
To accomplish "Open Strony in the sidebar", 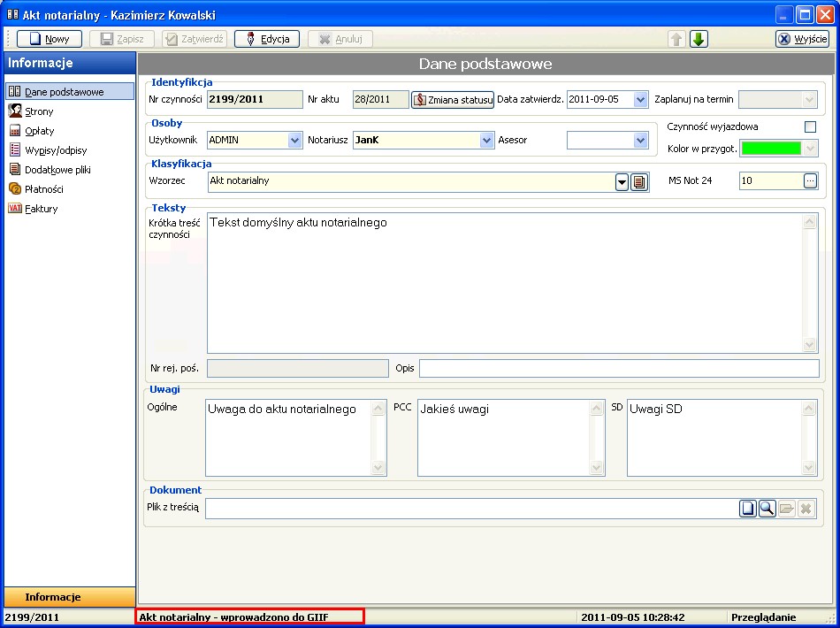I will tap(39, 111).
